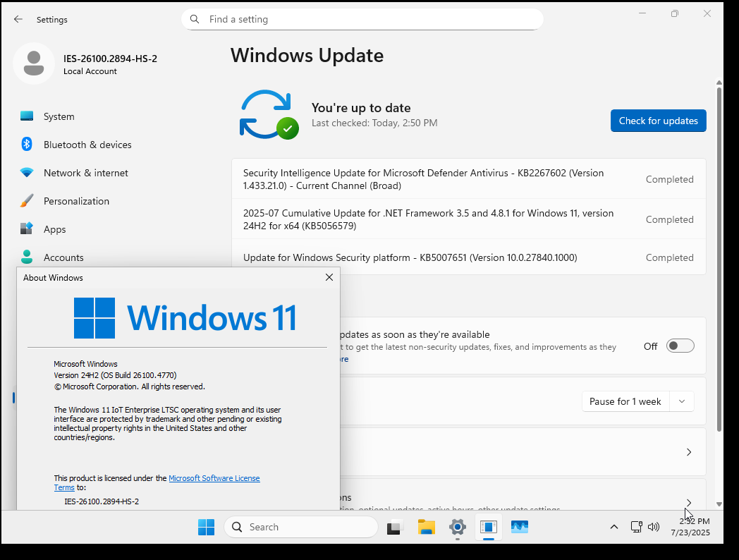Open the Windows Start button
This screenshot has width=739, height=560.
click(206, 527)
